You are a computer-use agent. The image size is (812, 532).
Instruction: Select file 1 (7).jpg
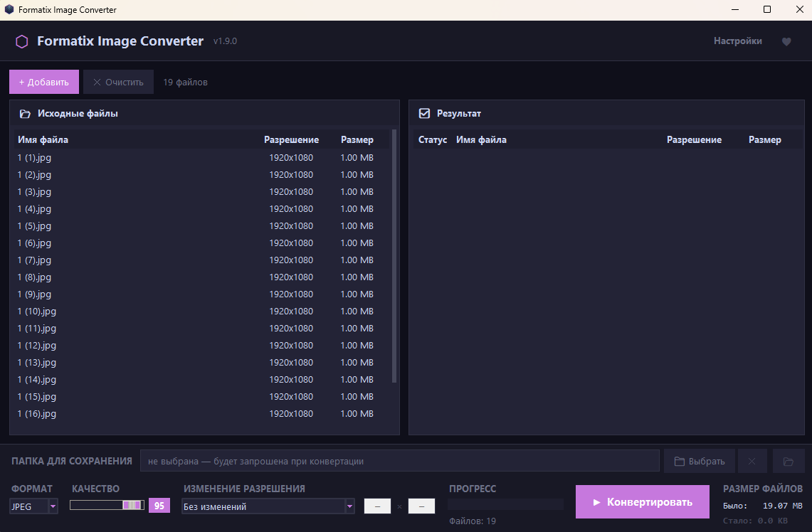pos(203,260)
